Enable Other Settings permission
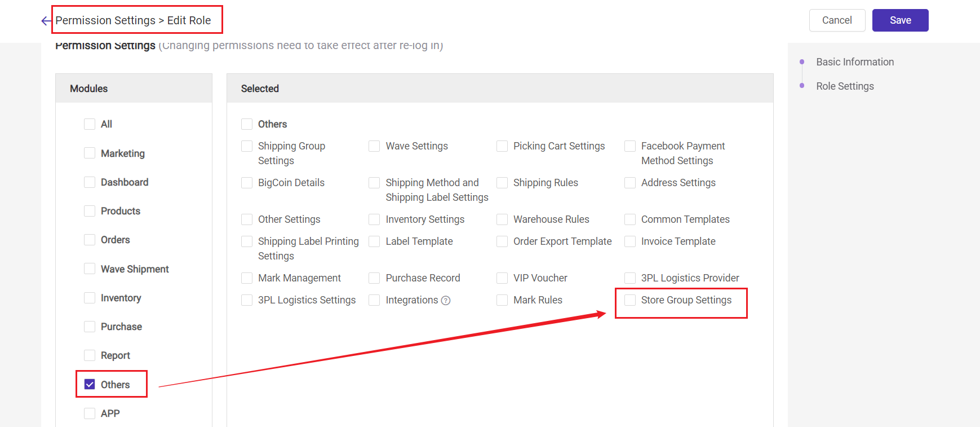This screenshot has height=427, width=980. (247, 219)
